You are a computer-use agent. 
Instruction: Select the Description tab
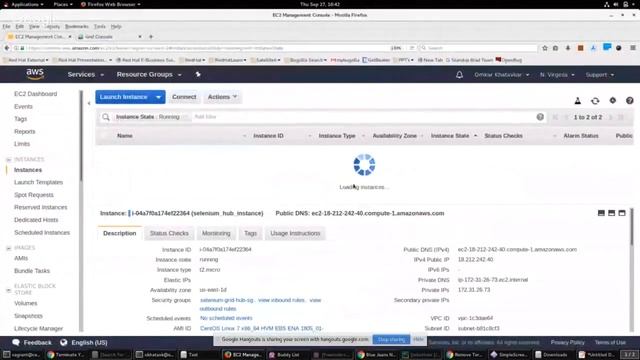point(120,233)
